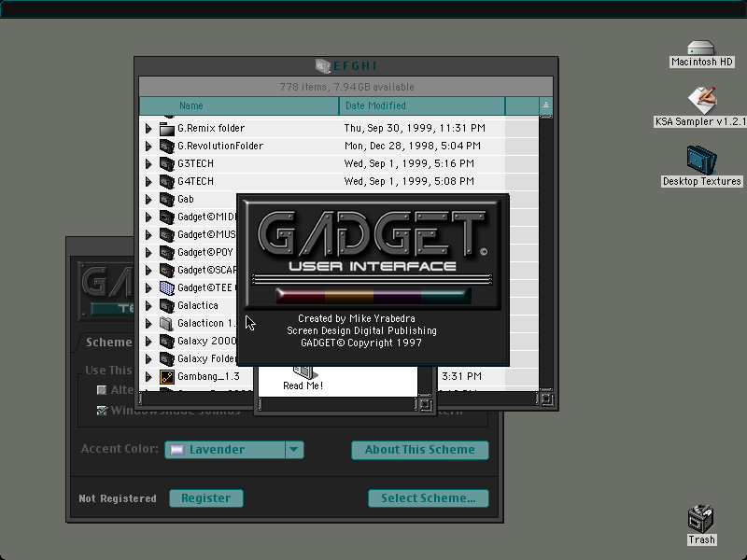
Task: Toggle the checkbox labeled 'Alte…'
Action: (x=102, y=390)
